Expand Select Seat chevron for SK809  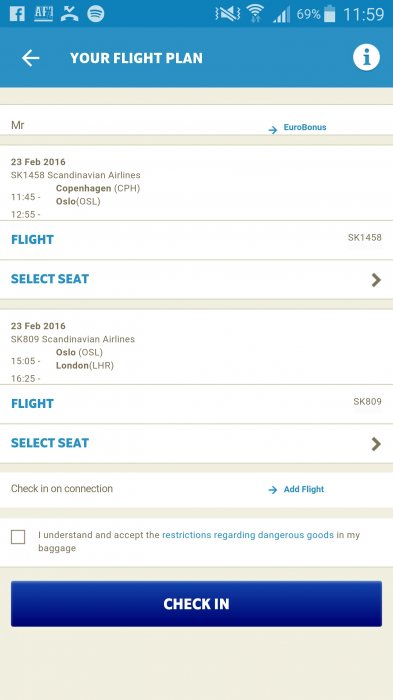[x=376, y=444]
